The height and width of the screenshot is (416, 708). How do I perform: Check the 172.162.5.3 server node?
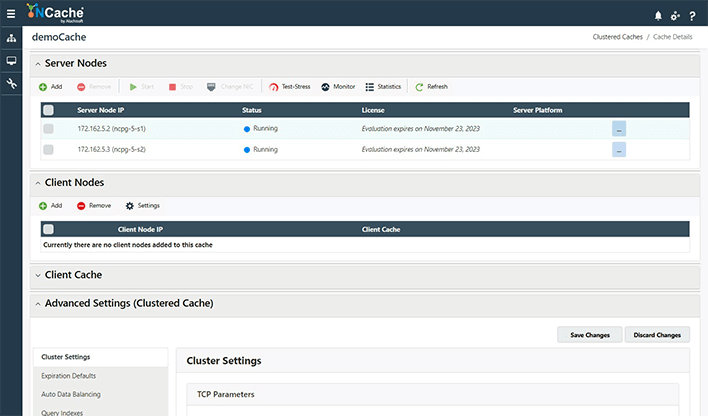(48, 150)
